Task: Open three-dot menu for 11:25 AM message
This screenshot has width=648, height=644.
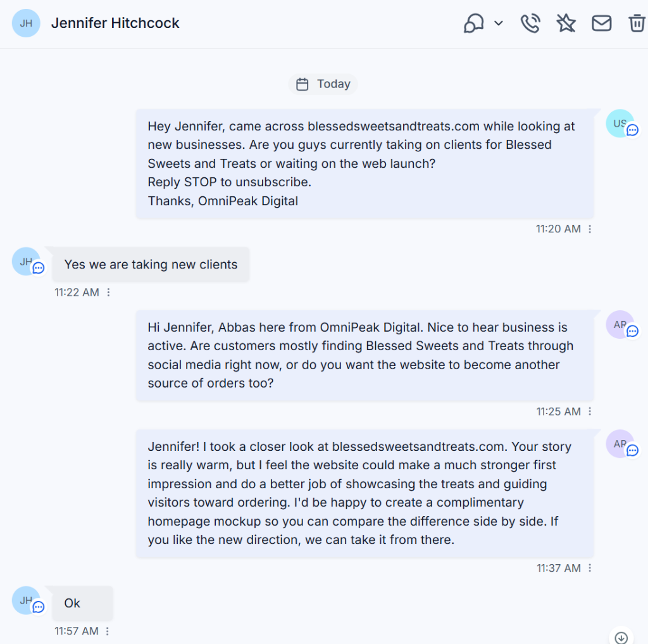Action: click(x=590, y=412)
